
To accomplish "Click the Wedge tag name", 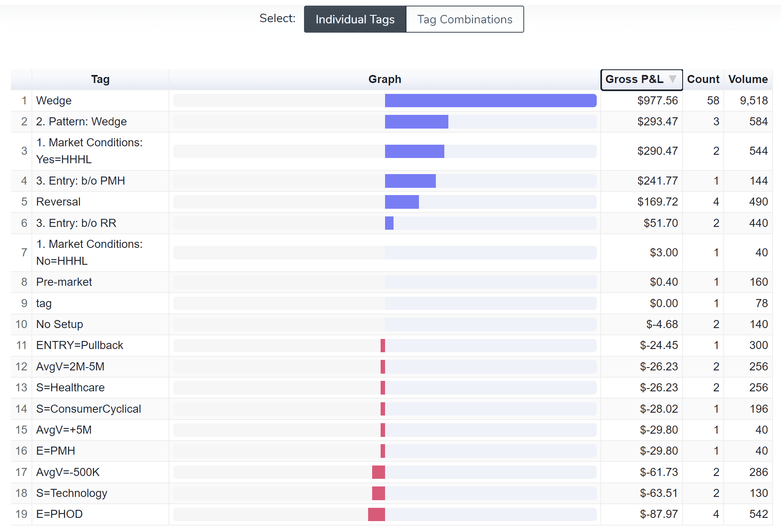I will pyautogui.click(x=54, y=101).
